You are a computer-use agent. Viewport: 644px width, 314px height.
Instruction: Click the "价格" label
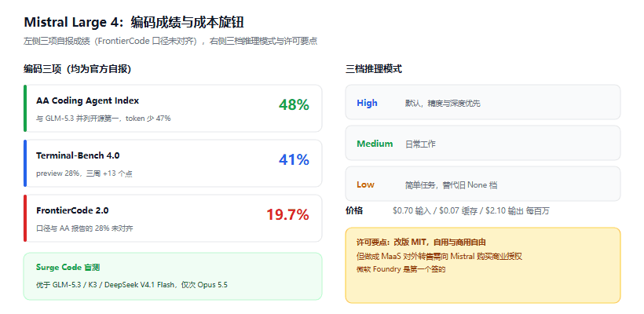354,211
